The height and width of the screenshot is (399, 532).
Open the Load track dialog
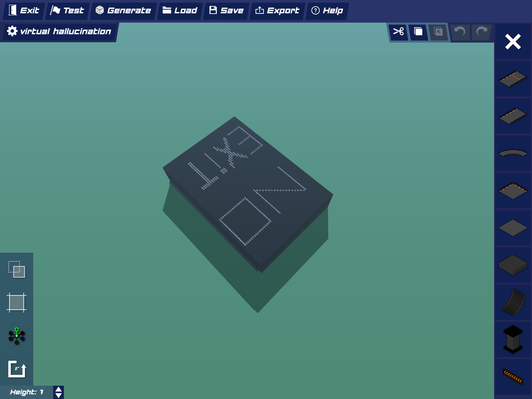click(x=180, y=11)
